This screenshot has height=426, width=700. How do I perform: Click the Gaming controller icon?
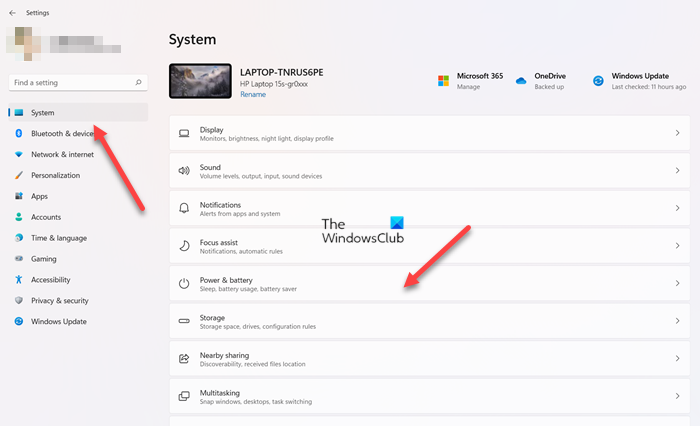click(19, 259)
